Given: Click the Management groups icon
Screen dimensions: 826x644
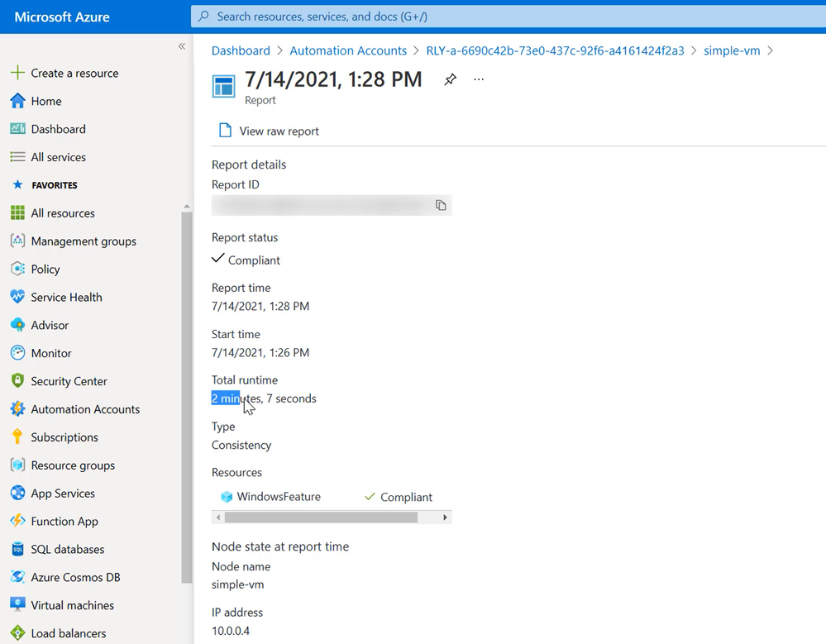Looking at the screenshot, I should [x=17, y=241].
